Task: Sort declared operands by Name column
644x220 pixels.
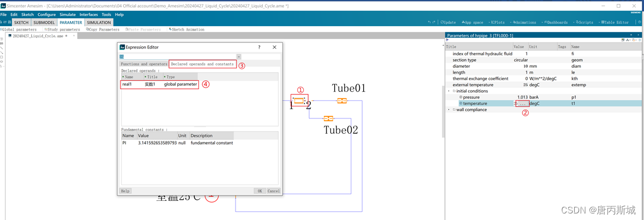Action: coord(133,77)
